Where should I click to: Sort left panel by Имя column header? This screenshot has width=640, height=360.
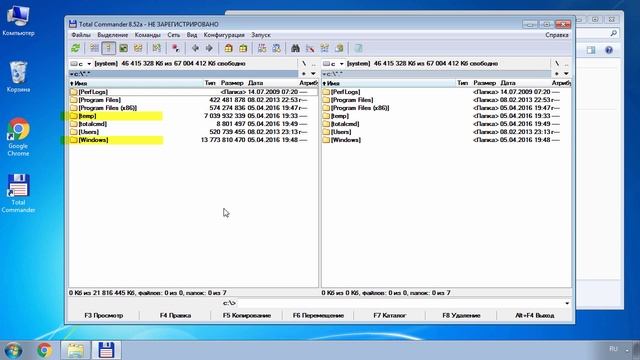(136, 83)
